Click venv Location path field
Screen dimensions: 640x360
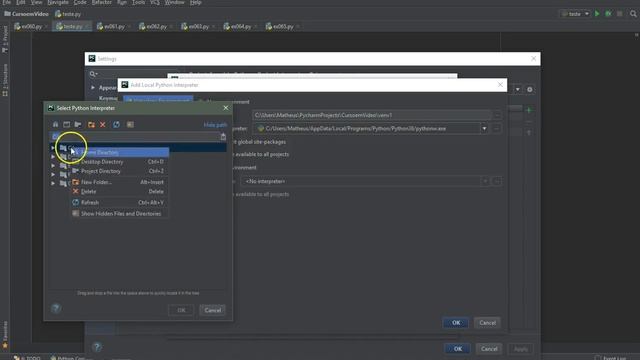click(x=372, y=115)
